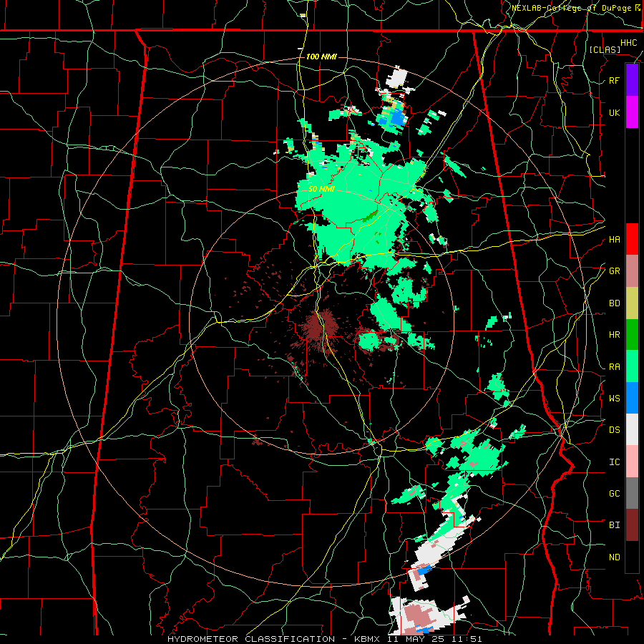
Task: Click the WS blue legend swatch
Action: [x=632, y=398]
